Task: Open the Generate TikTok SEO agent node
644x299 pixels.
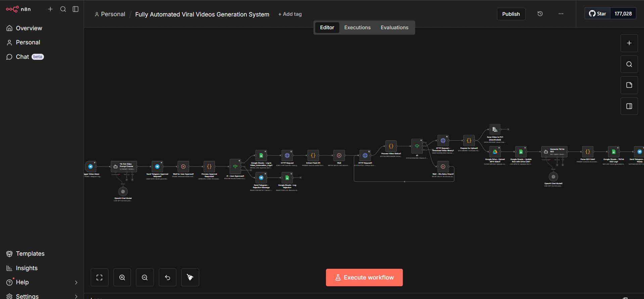Action: point(554,152)
